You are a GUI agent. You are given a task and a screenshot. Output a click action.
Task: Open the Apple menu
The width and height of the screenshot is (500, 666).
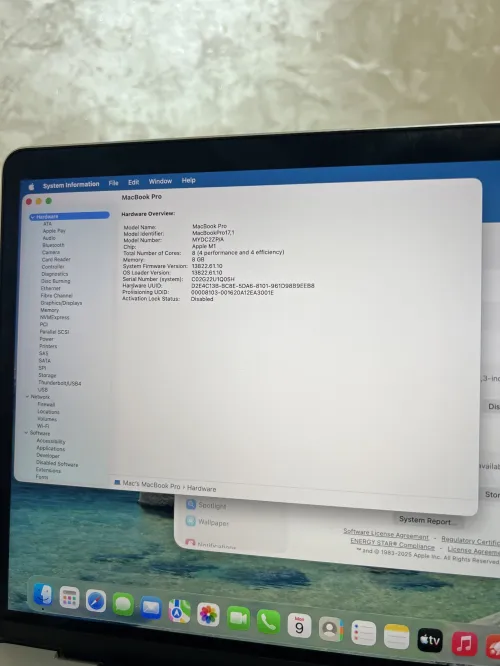(x=31, y=186)
